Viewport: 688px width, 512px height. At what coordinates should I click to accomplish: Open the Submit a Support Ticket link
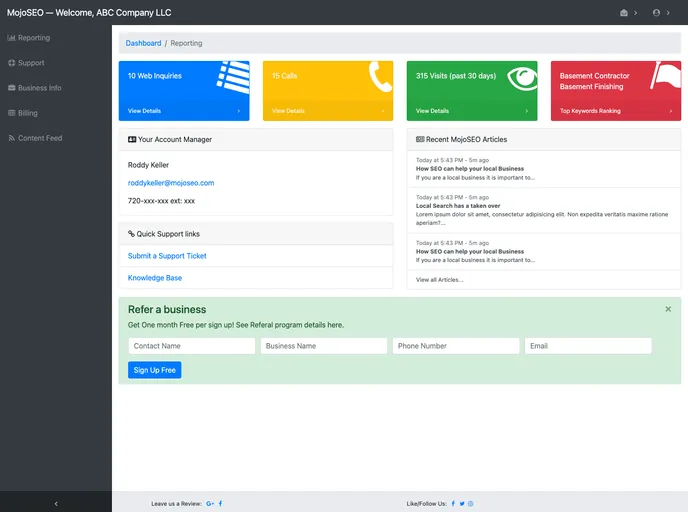point(167,256)
